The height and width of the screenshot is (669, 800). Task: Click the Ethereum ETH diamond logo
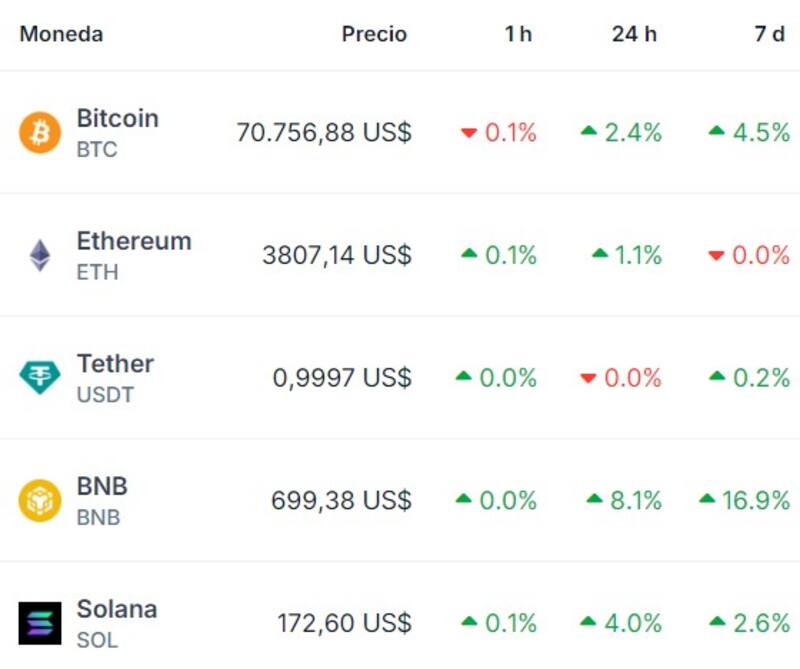[x=38, y=255]
